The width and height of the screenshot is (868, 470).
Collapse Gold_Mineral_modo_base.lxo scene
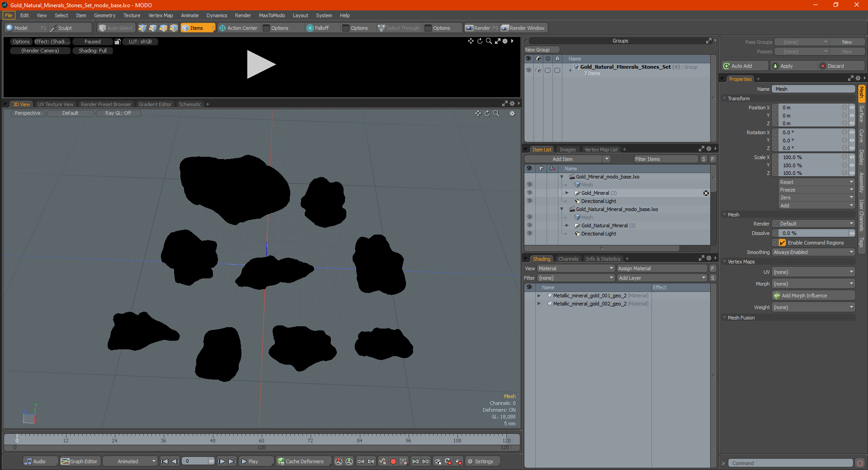(x=561, y=177)
